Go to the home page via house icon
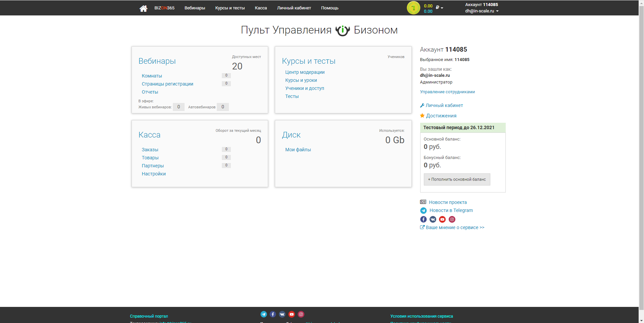The height and width of the screenshot is (323, 644). [x=143, y=8]
